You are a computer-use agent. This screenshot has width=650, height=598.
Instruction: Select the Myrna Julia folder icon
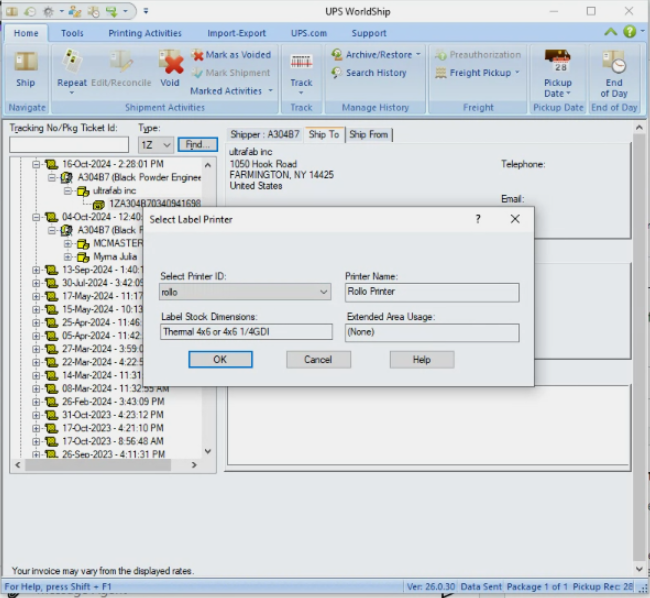pos(83,257)
